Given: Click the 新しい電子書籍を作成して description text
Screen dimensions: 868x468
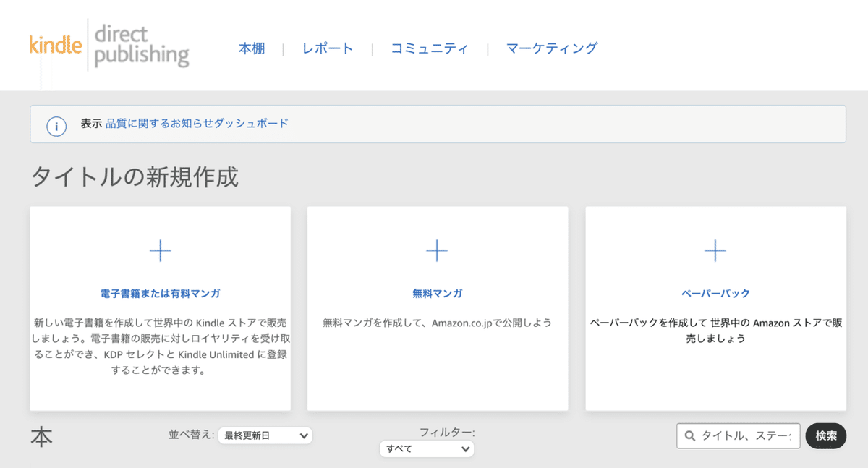Looking at the screenshot, I should (160, 346).
